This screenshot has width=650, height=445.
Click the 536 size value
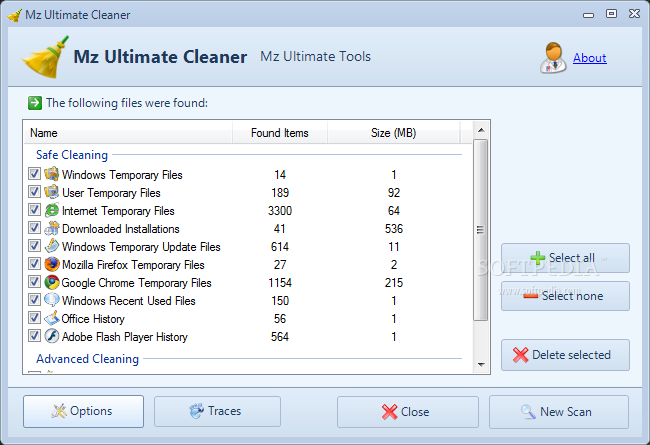(x=394, y=229)
